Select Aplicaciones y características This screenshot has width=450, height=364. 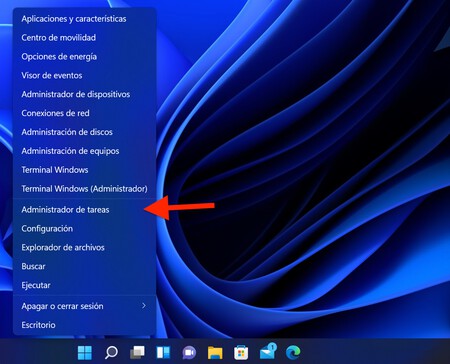point(84,19)
